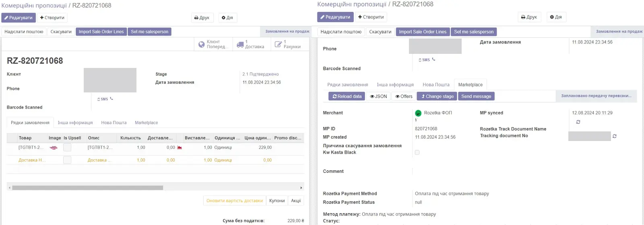This screenshot has height=225, width=644.
Task: Click Set me salesperson in right window
Action: click(x=474, y=32)
